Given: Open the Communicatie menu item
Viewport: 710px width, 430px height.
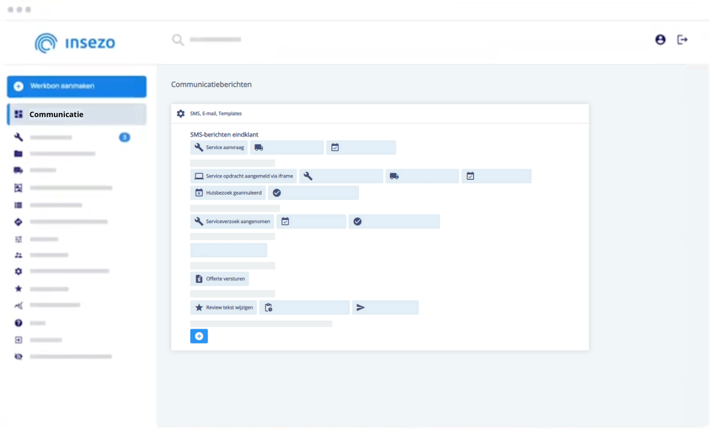Looking at the screenshot, I should (x=76, y=114).
